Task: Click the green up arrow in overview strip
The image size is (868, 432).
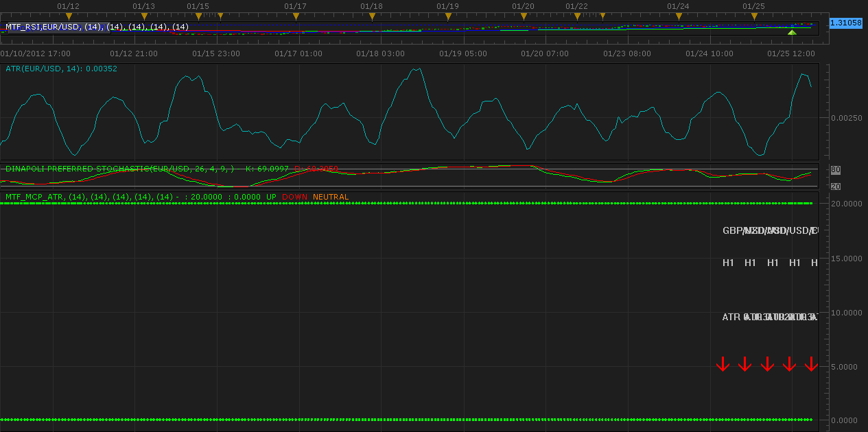Action: pyautogui.click(x=792, y=32)
